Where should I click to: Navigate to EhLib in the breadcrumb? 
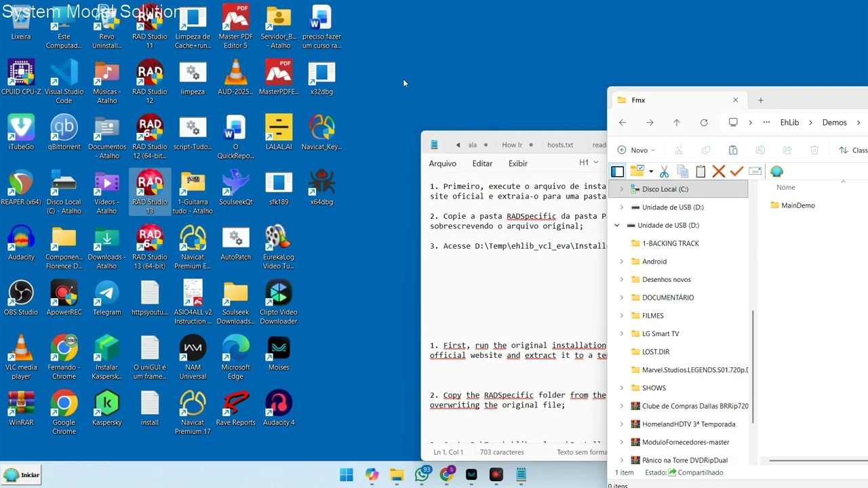pyautogui.click(x=789, y=123)
